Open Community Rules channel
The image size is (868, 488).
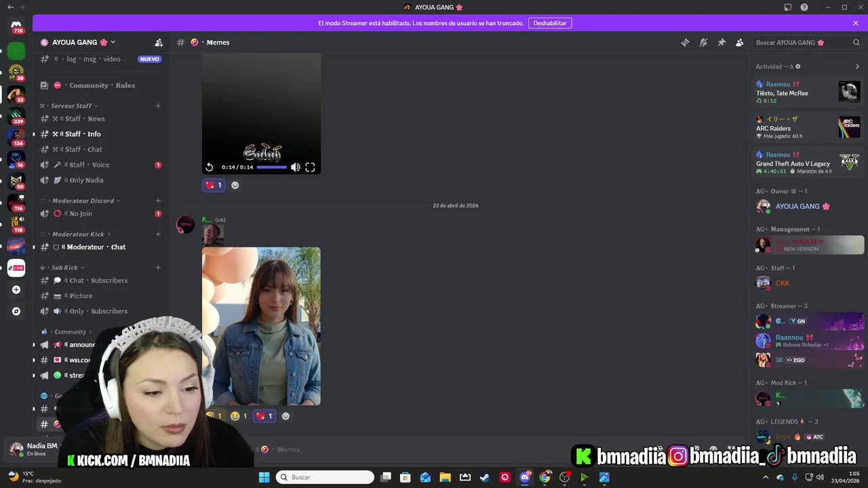pos(100,85)
